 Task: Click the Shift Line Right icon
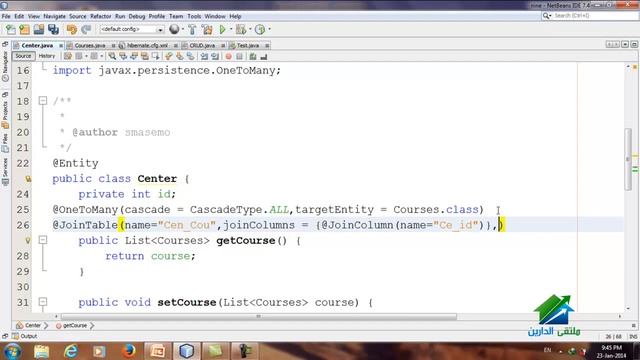pyautogui.click(x=215, y=56)
